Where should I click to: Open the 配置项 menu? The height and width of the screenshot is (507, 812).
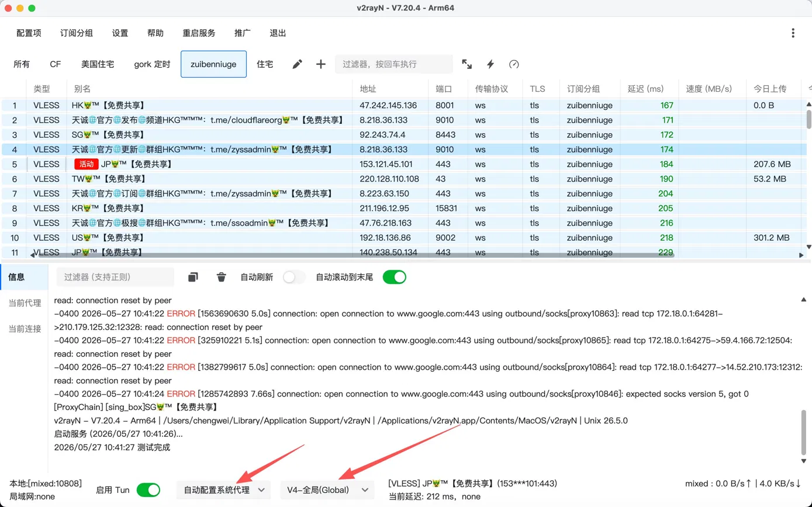click(29, 33)
